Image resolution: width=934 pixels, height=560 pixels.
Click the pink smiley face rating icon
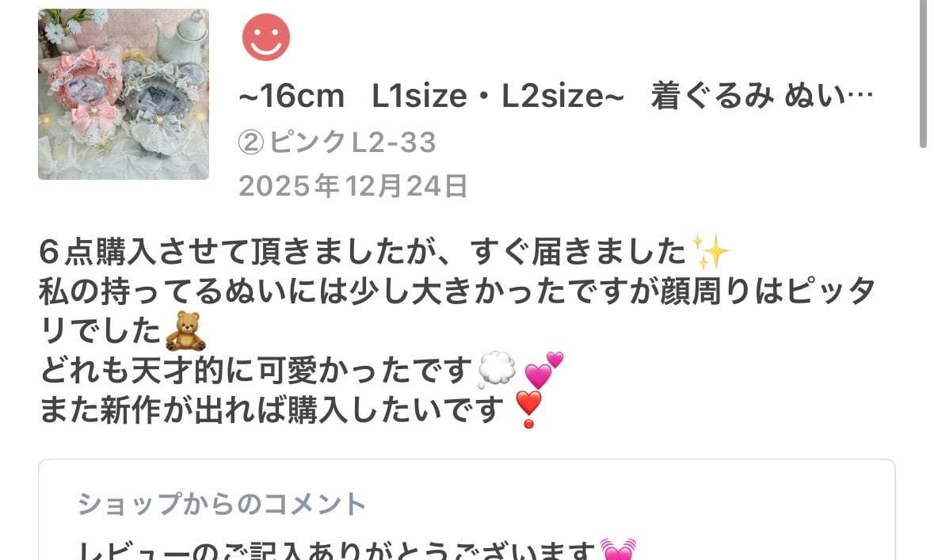(265, 37)
